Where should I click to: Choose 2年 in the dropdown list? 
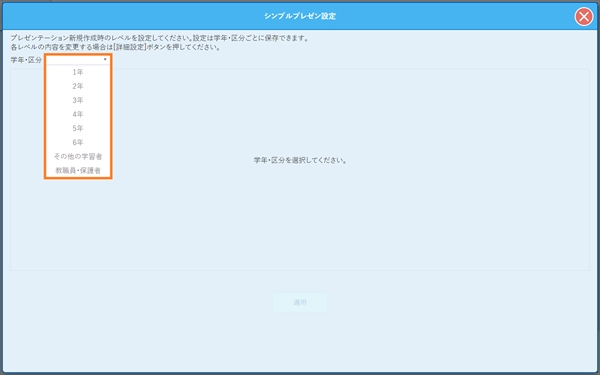[x=78, y=86]
